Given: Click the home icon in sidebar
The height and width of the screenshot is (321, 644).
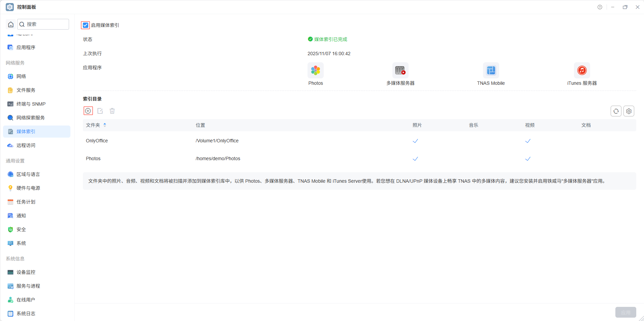Looking at the screenshot, I should 11,24.
